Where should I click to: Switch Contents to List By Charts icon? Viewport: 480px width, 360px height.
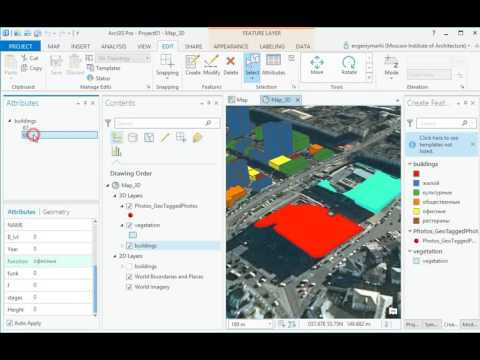point(117,152)
